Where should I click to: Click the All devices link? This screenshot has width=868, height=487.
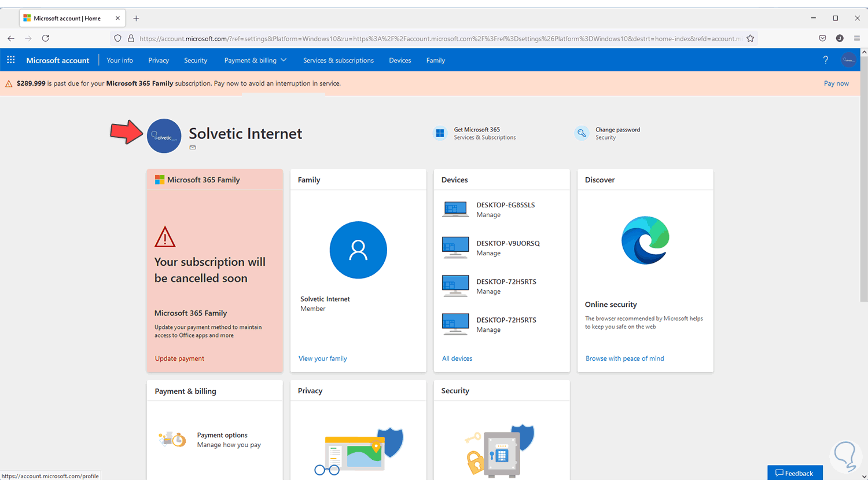pyautogui.click(x=457, y=358)
